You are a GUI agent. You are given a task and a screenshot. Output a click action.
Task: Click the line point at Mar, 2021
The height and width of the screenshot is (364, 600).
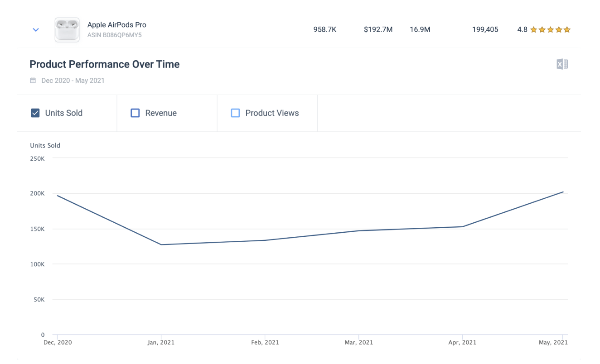click(x=359, y=231)
